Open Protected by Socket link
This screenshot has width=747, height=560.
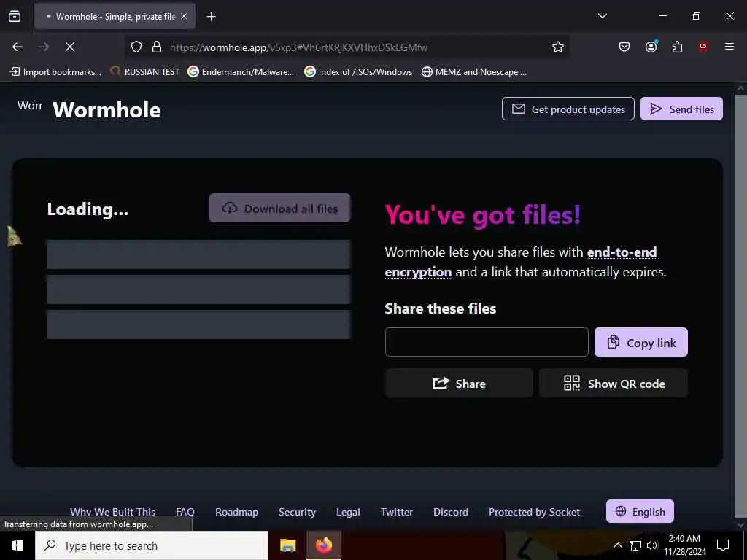tap(534, 512)
